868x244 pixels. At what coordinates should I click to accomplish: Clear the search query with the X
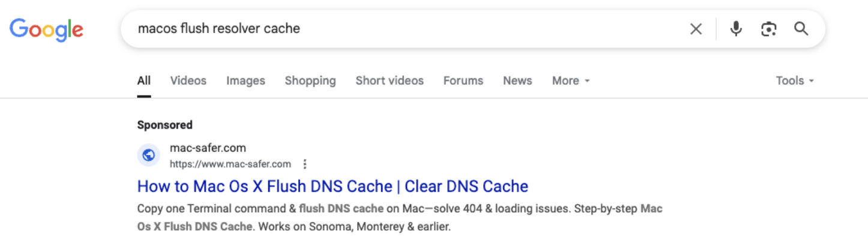pyautogui.click(x=696, y=29)
